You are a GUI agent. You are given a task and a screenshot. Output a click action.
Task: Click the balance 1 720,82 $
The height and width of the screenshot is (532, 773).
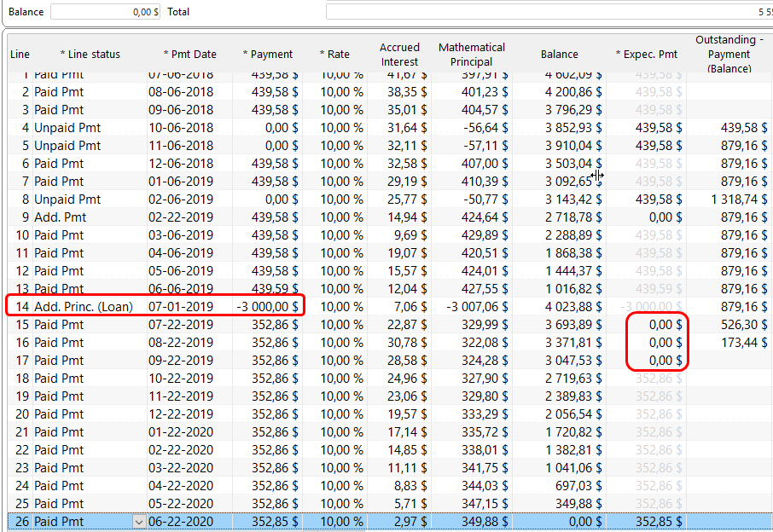tap(573, 432)
